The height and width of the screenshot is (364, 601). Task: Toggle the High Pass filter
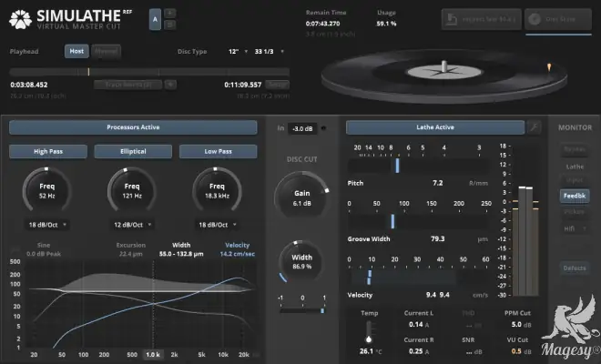48,151
